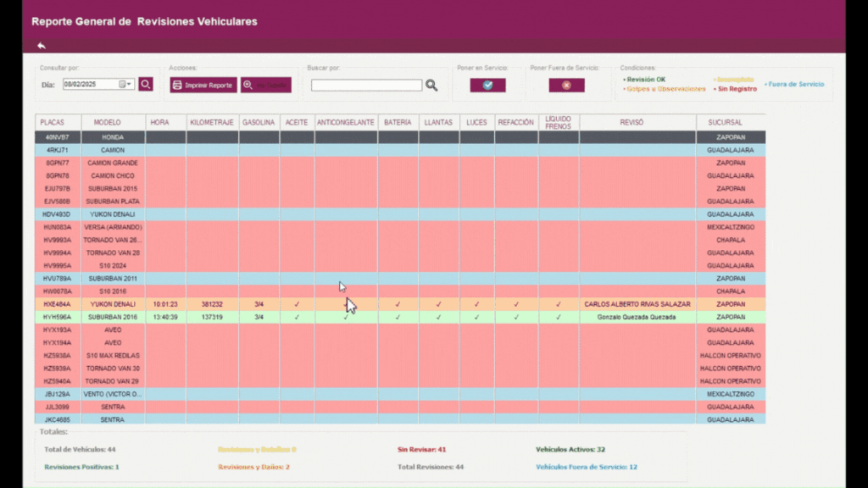Click the zoom magnifier button next to Imprimir Reporte

[265, 86]
